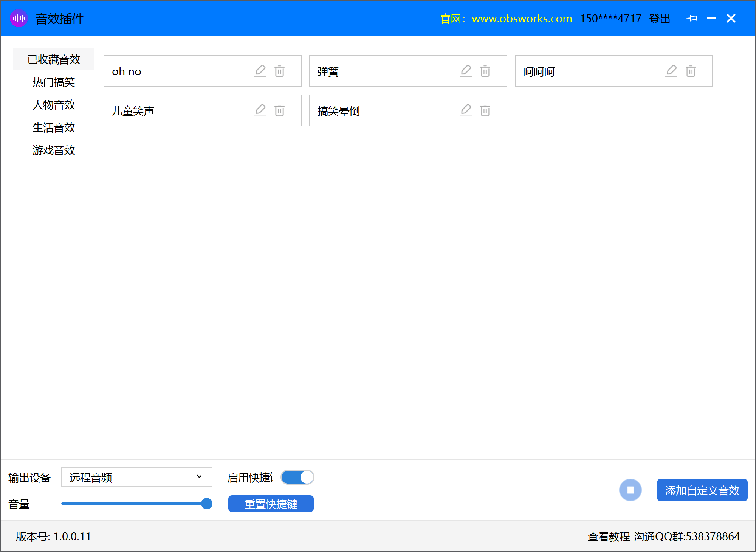The image size is (756, 552).
Task: Delete the 弹簧 sound effect
Action: (x=485, y=71)
